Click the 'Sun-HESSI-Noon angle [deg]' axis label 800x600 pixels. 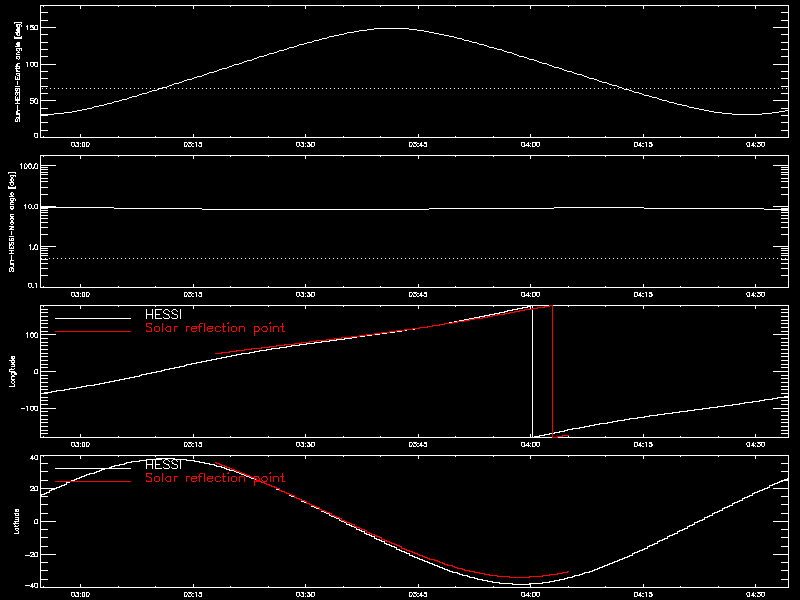tap(12, 221)
